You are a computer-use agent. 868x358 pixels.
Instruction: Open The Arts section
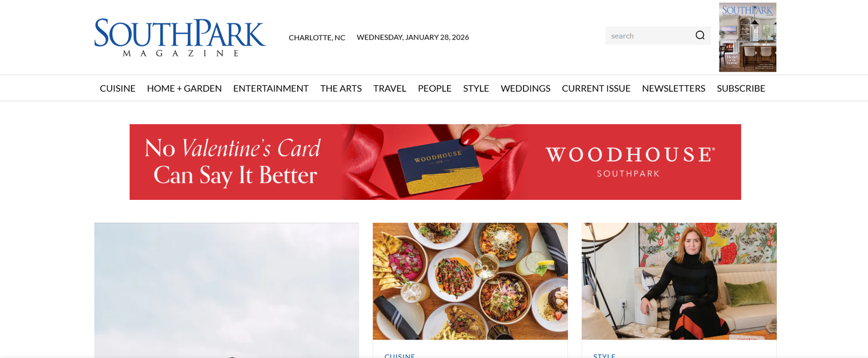point(341,88)
